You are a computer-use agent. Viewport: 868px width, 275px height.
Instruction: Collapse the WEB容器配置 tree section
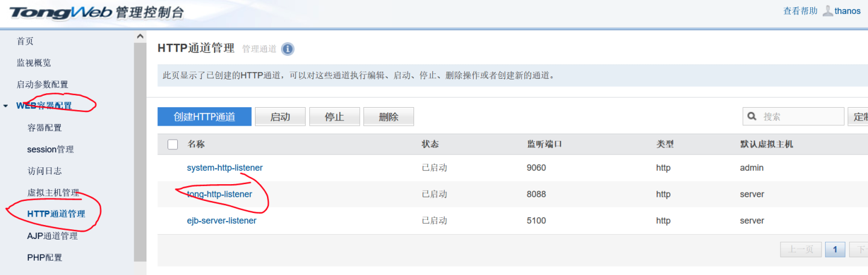[x=6, y=107]
